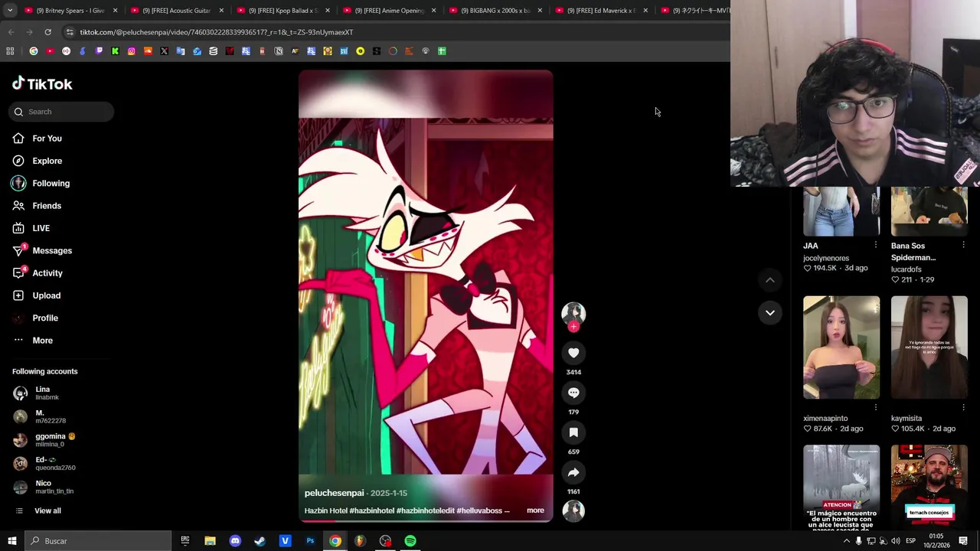Click the #helluvaboss hashtag
This screenshot has height=551, width=980.
[x=479, y=510]
